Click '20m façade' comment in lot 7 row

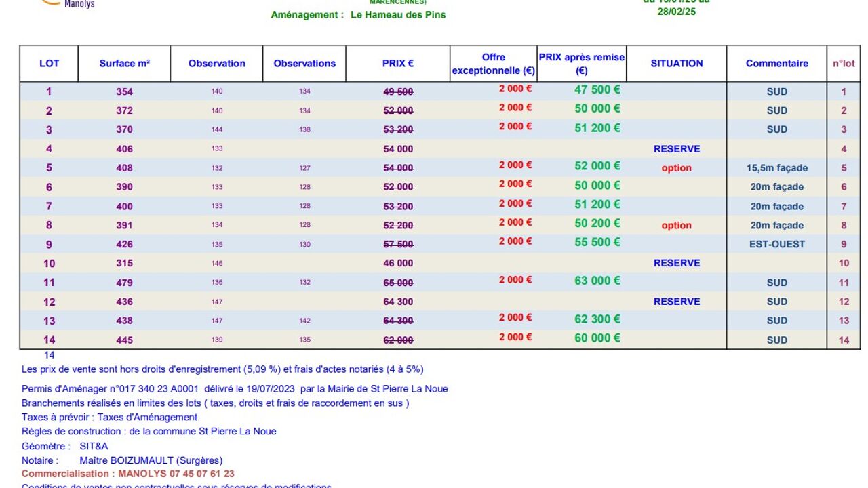pos(777,207)
